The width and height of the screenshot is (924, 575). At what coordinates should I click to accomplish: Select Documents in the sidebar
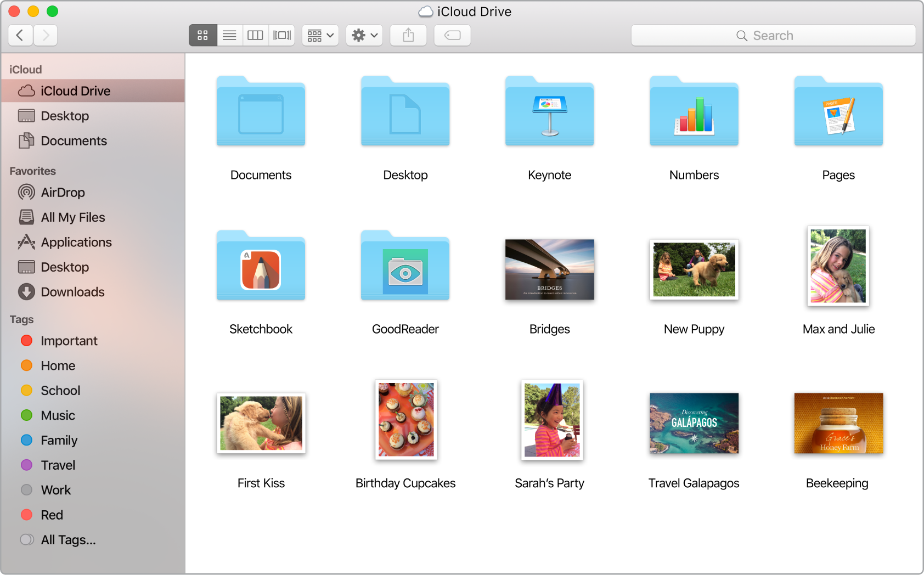click(93, 141)
